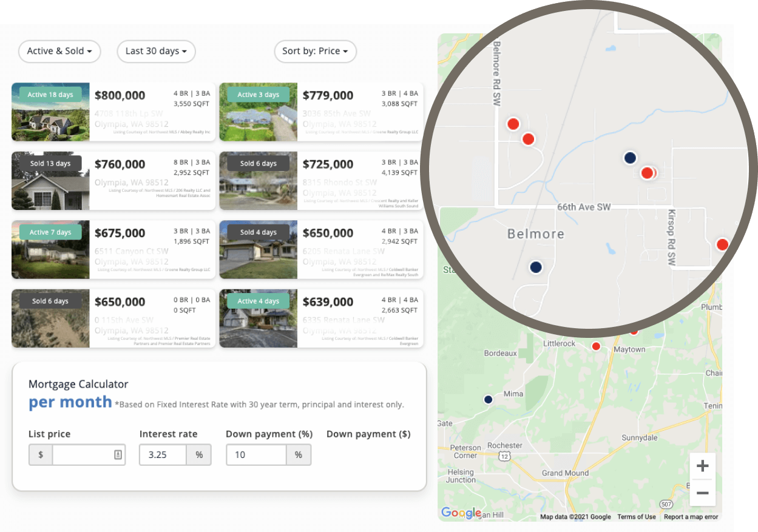Click Sold 6 days badge on $725,000 listing
The image size is (758, 532).
coord(259,163)
